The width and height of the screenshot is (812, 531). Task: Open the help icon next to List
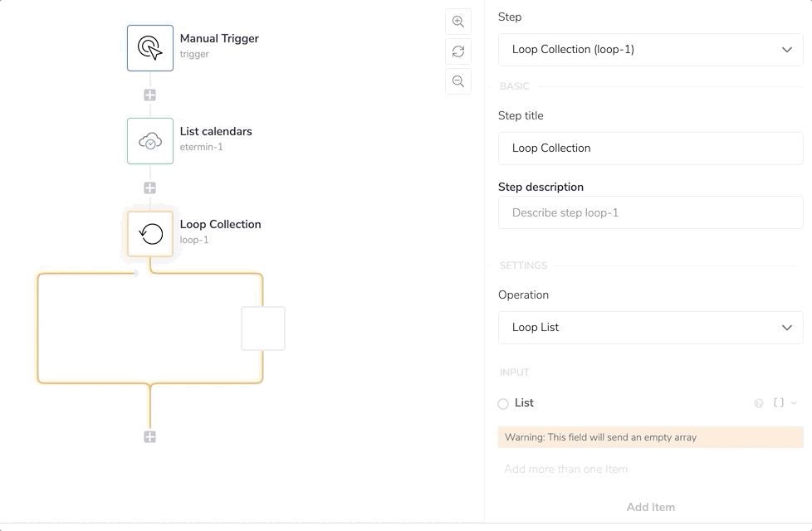point(759,403)
